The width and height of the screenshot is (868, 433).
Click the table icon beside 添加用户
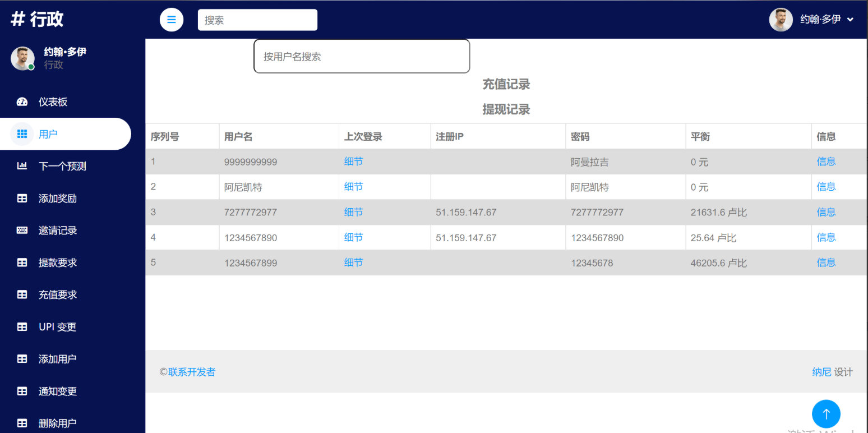point(22,359)
